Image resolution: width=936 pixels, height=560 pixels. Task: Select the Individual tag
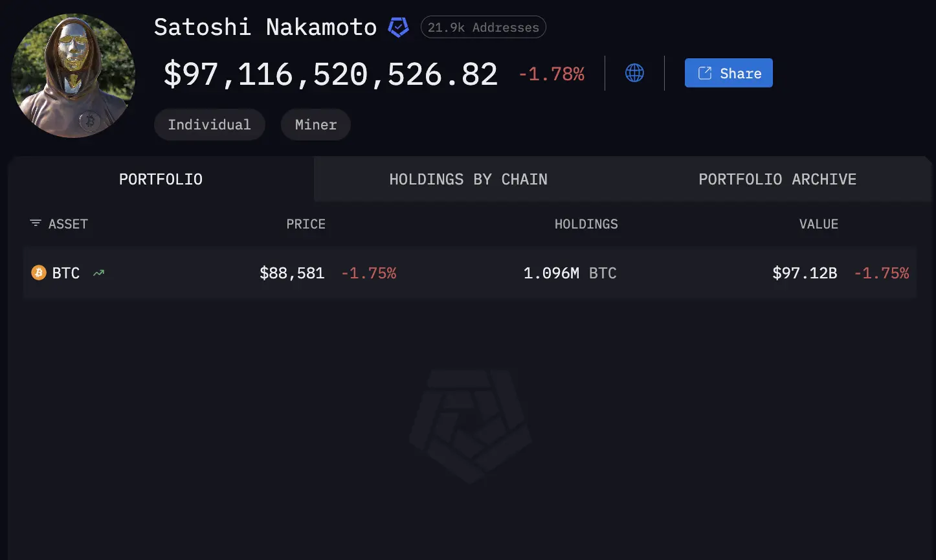(209, 124)
